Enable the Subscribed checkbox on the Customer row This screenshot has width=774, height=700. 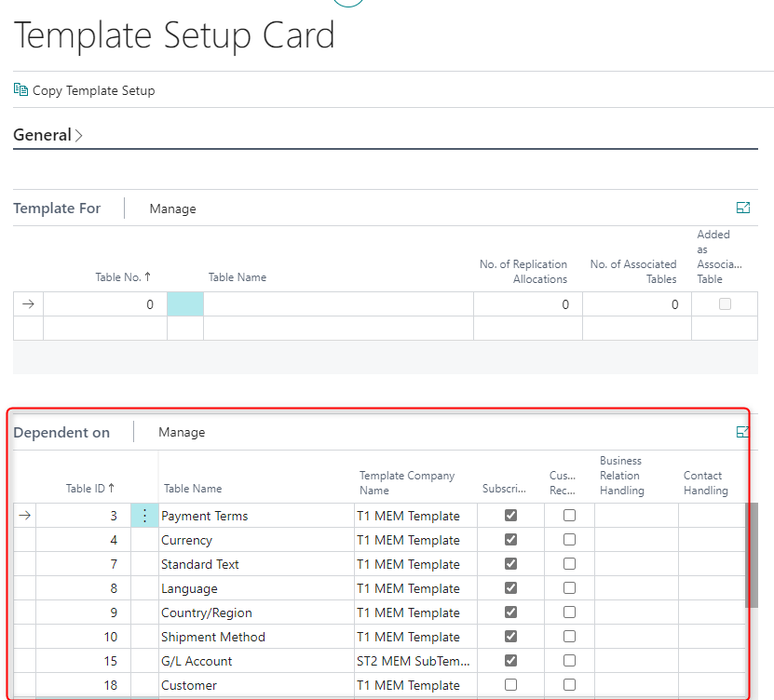click(x=510, y=684)
